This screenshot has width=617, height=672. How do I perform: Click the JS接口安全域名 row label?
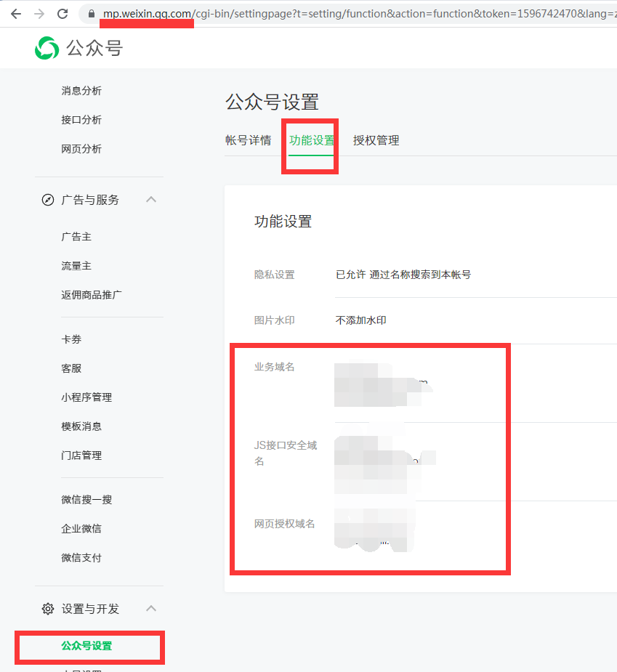286,453
